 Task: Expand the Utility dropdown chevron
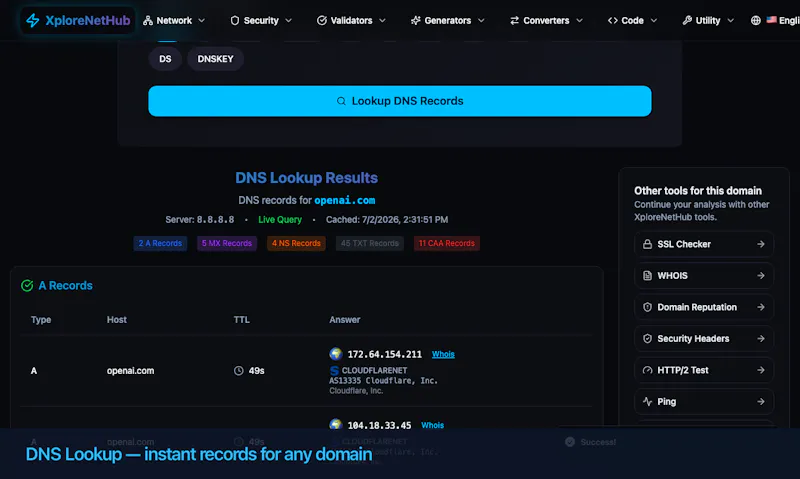click(x=730, y=20)
